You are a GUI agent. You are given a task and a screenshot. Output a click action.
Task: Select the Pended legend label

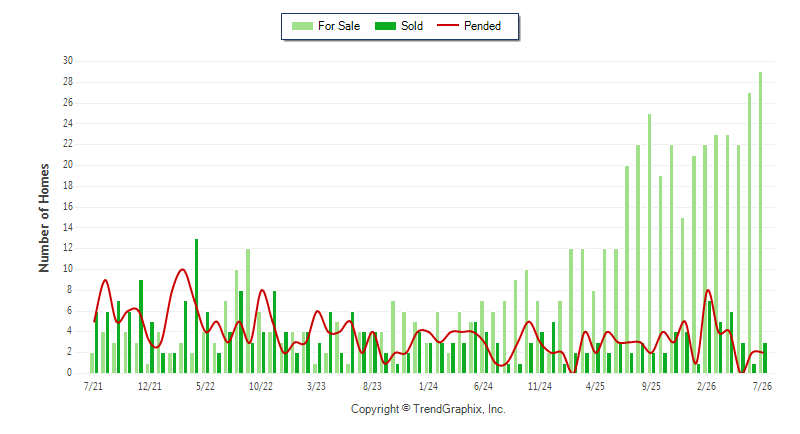click(x=482, y=26)
